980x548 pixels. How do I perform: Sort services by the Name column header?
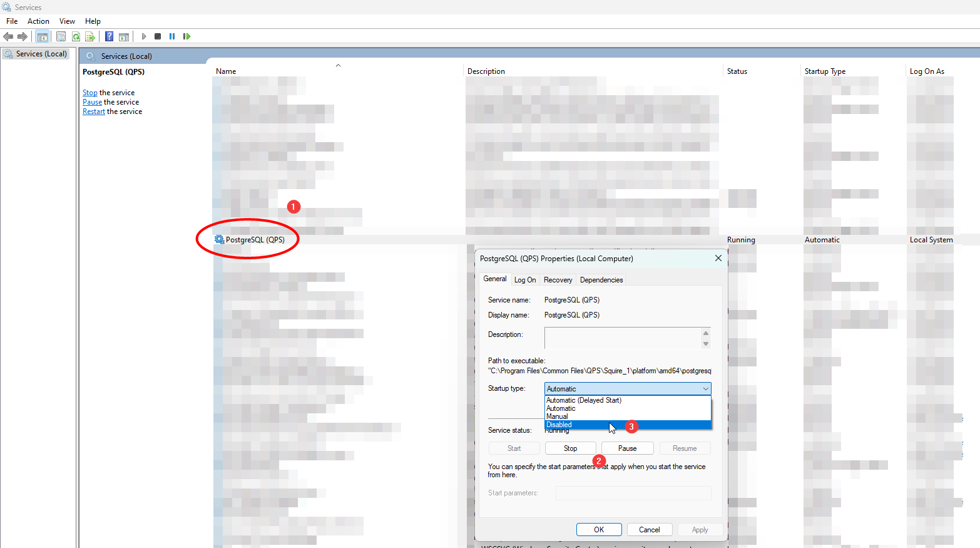click(x=338, y=71)
